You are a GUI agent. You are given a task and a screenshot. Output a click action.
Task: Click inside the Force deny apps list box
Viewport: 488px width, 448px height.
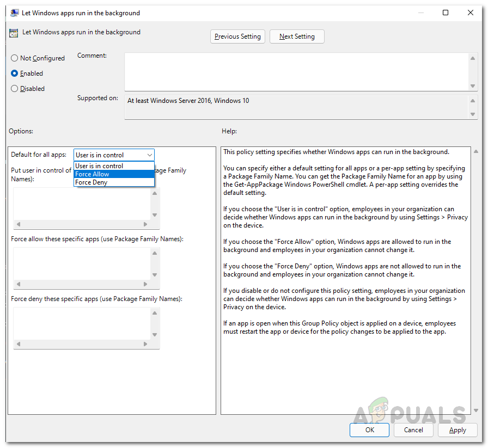pos(82,323)
